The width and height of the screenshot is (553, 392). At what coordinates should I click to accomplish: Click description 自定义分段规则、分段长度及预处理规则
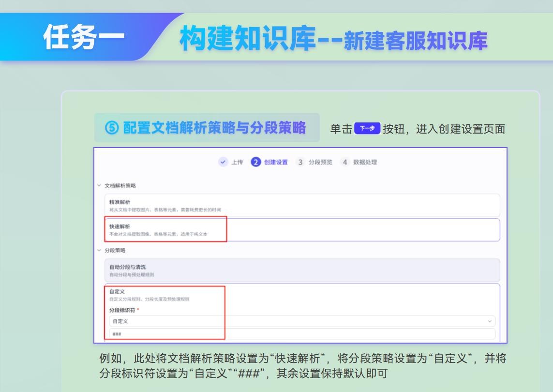(x=149, y=299)
